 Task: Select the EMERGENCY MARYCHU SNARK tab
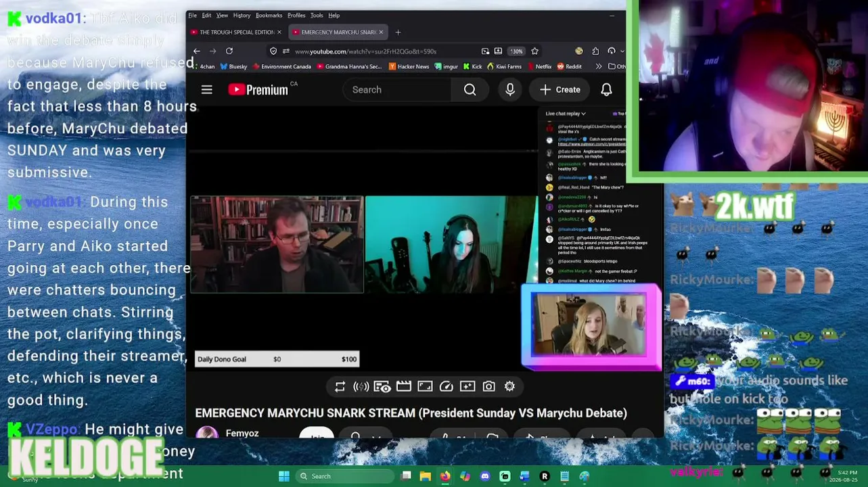(x=338, y=32)
